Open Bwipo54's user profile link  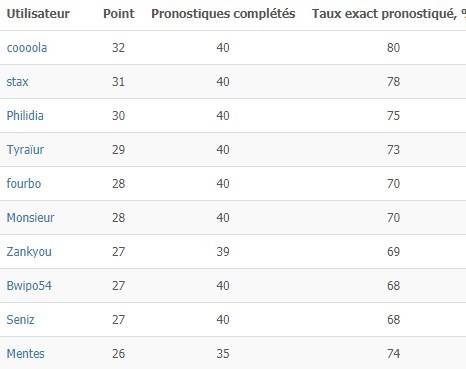(x=29, y=286)
